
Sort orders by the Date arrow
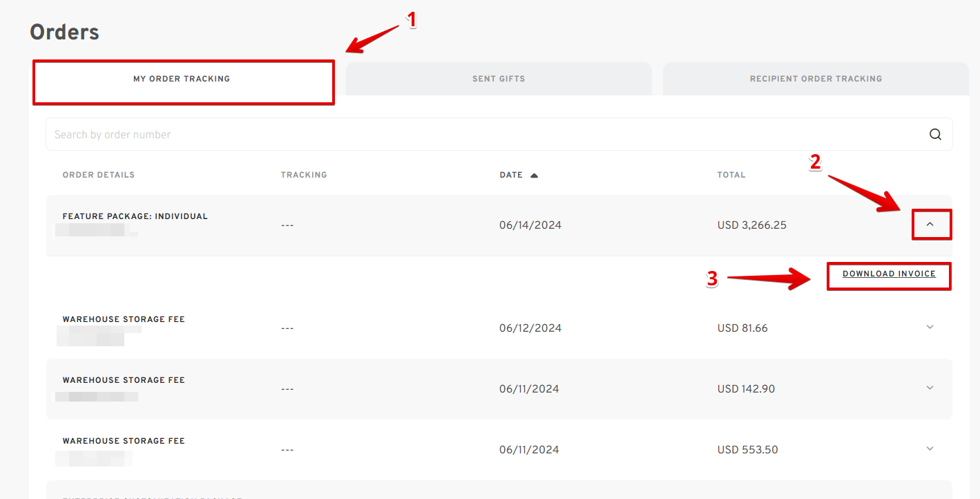[534, 176]
